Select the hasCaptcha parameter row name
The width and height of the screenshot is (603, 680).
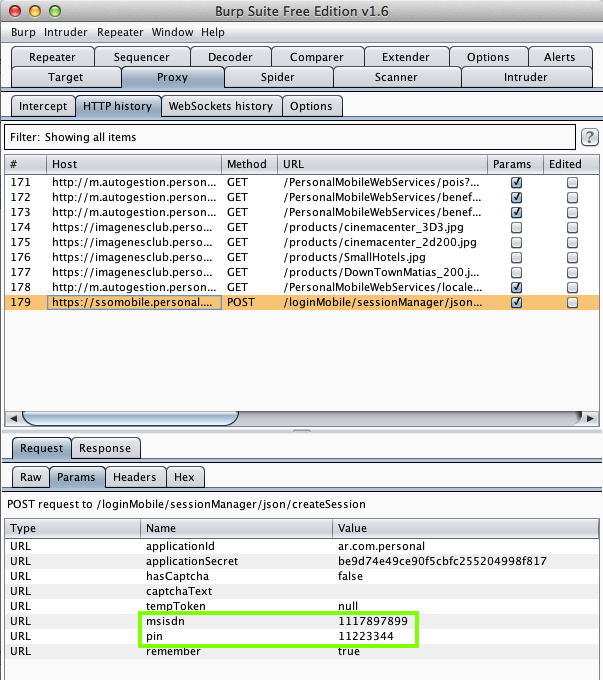pos(177,576)
